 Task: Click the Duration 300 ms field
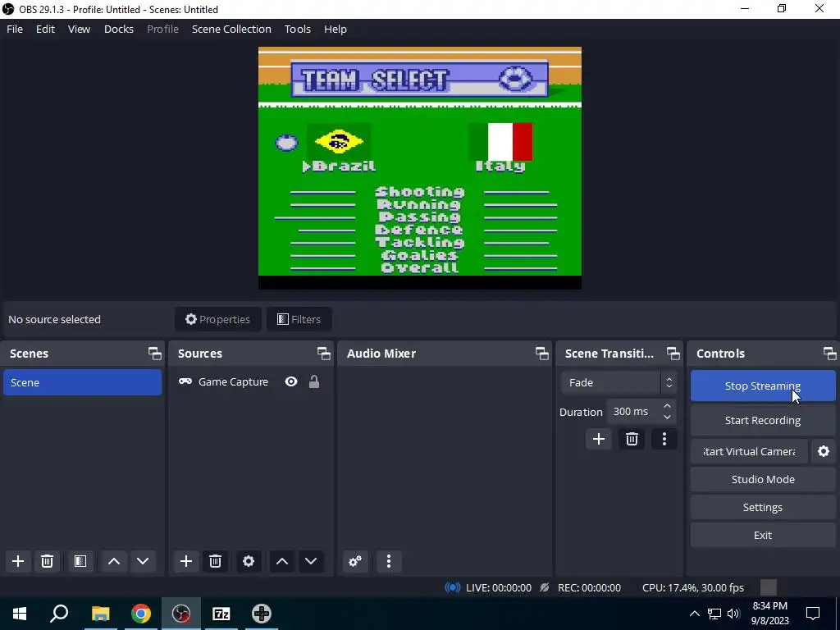tap(641, 412)
